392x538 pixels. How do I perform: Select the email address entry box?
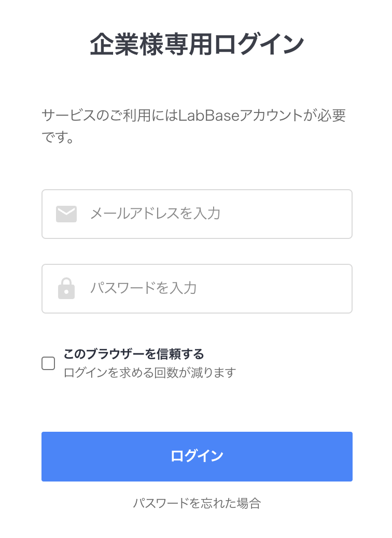click(197, 214)
